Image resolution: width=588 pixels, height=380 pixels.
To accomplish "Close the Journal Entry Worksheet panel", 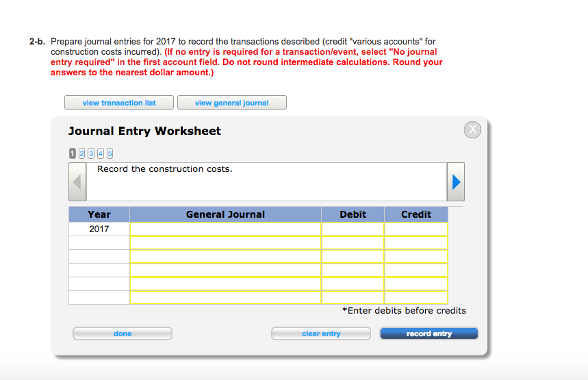I will click(472, 130).
